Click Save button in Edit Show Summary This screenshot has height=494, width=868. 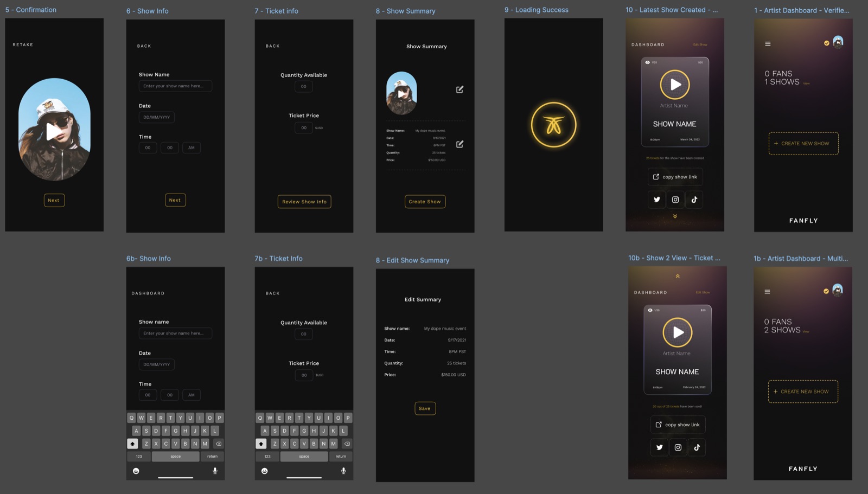pyautogui.click(x=425, y=408)
